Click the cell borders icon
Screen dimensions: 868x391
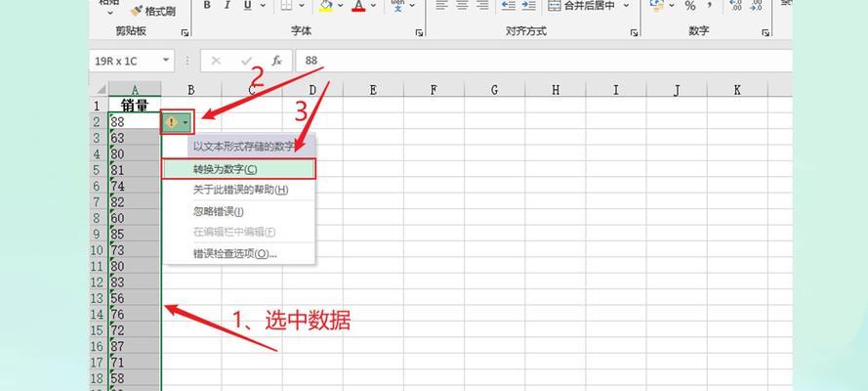pos(286,6)
